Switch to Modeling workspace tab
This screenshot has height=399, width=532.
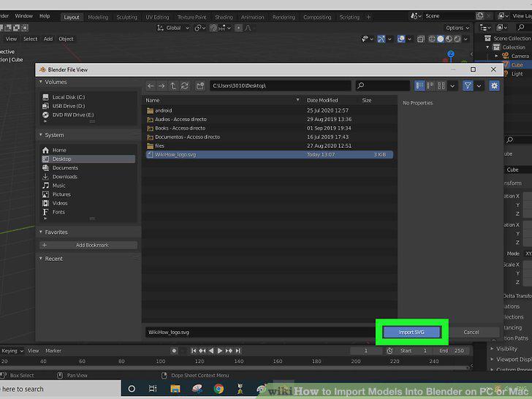[98, 17]
